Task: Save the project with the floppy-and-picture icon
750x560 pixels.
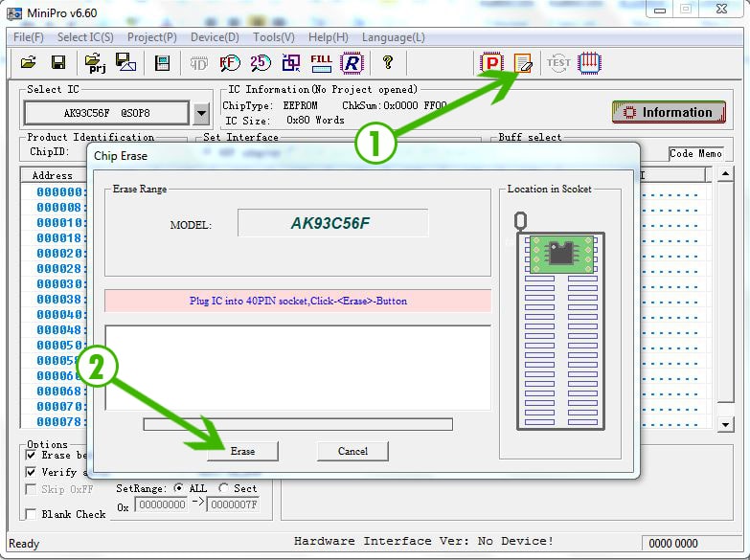Action: pyautogui.click(x=125, y=62)
